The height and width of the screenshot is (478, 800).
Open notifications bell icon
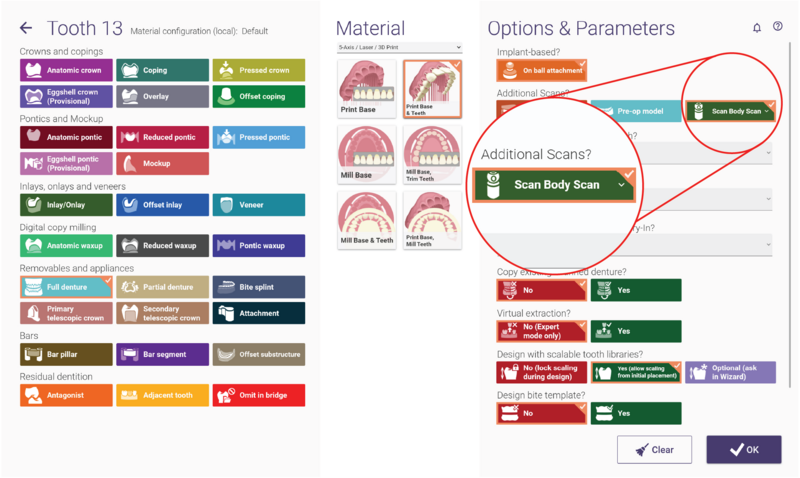(757, 28)
